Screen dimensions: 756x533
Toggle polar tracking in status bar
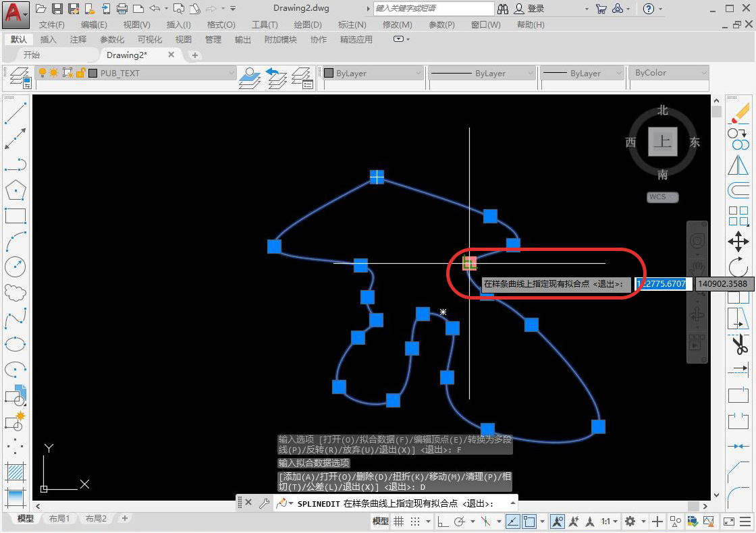coord(460,521)
